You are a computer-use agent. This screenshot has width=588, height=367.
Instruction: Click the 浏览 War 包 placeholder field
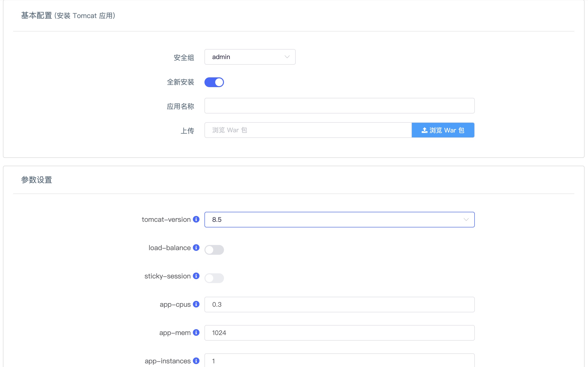click(x=308, y=130)
